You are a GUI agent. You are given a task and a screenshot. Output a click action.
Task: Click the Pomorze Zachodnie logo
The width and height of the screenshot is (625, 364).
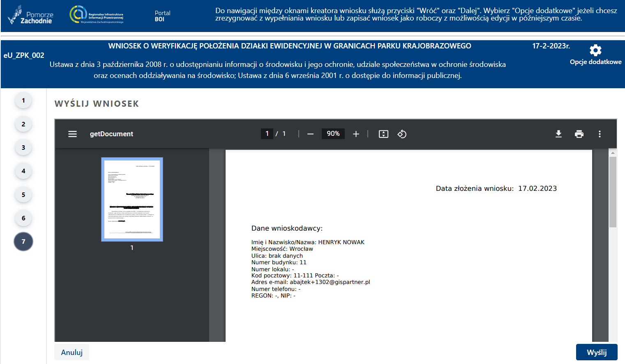(31, 16)
